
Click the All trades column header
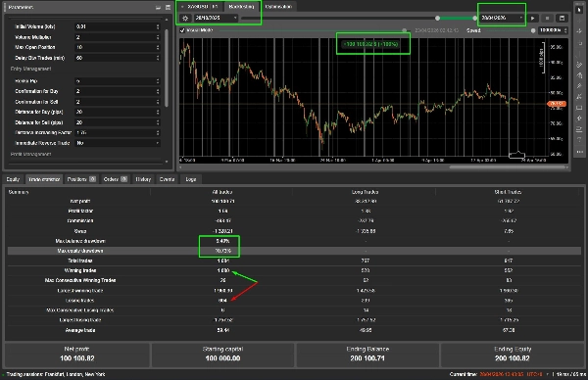[x=222, y=192]
